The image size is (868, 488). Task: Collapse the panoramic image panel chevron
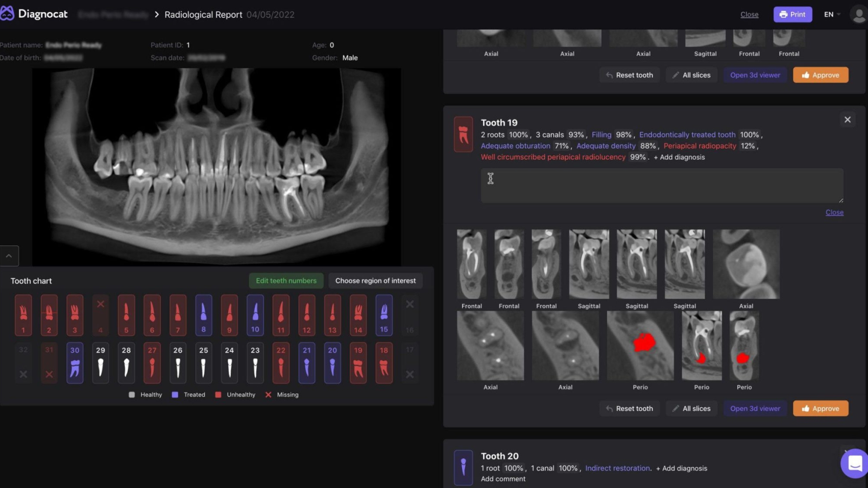click(9, 256)
